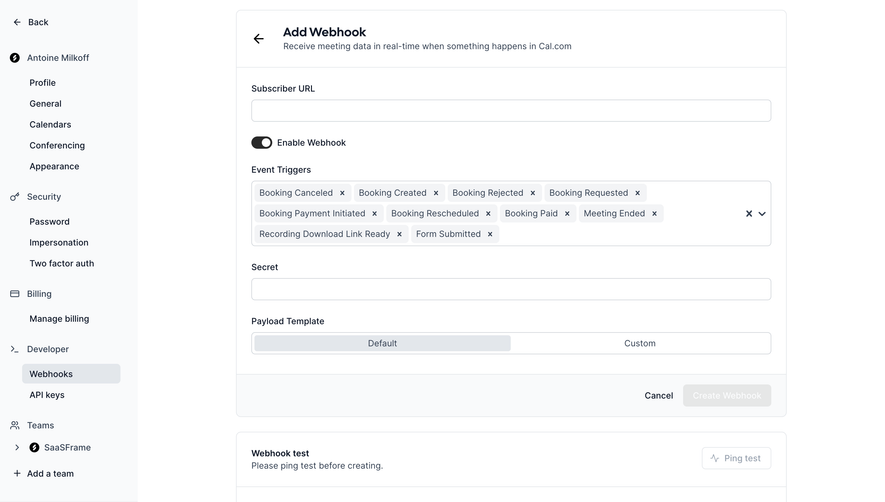Remove the Booking Rejected trigger

tap(532, 193)
